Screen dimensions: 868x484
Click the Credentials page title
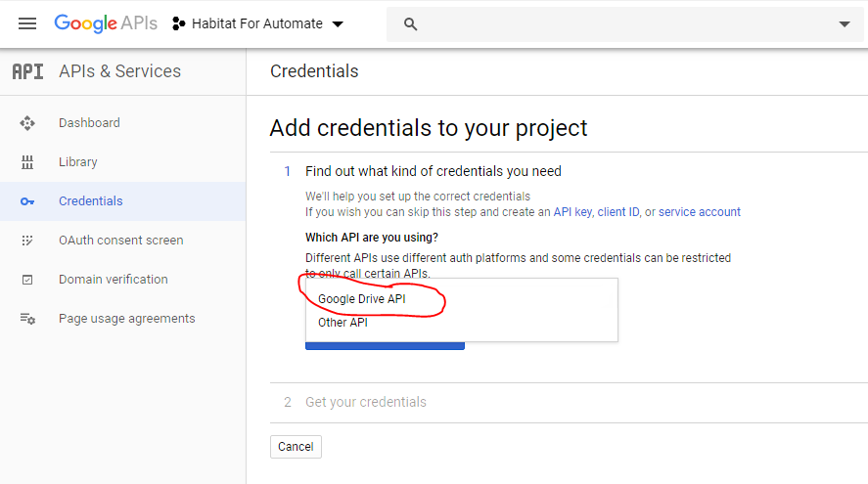pyautogui.click(x=314, y=71)
